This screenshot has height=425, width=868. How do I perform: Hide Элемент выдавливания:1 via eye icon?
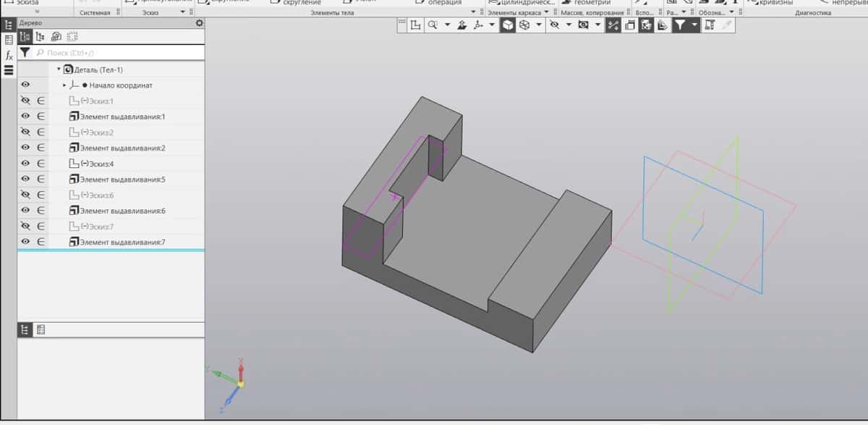[25, 117]
